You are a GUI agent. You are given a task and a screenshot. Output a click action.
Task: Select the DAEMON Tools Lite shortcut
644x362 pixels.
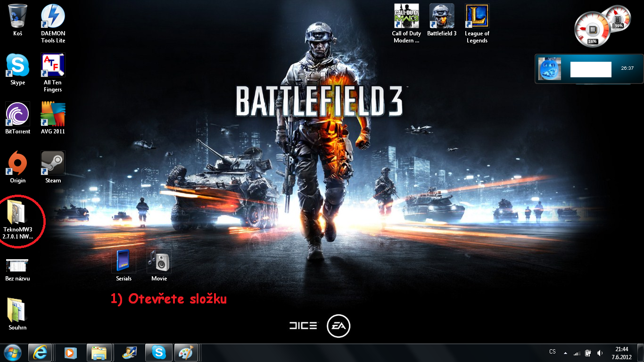coord(53,24)
